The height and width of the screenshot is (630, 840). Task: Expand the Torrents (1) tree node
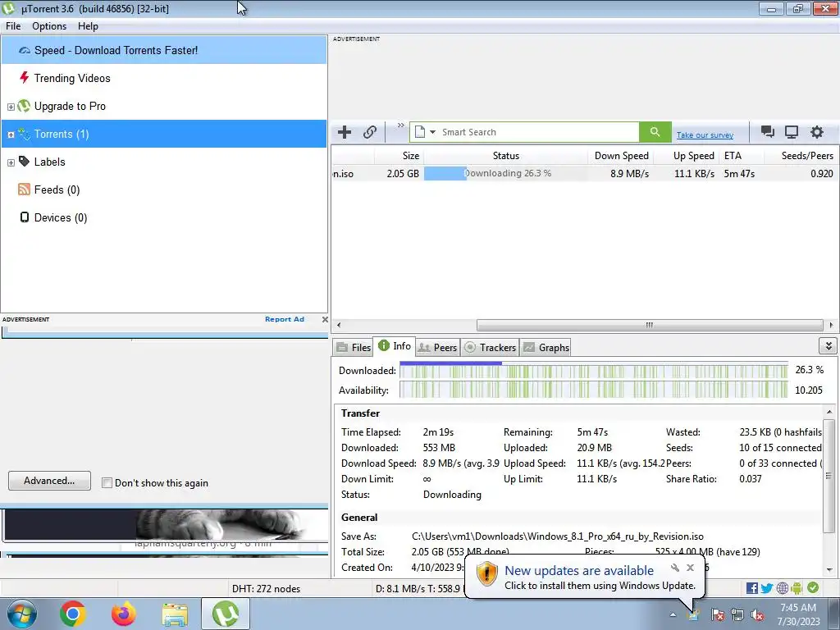[11, 135]
